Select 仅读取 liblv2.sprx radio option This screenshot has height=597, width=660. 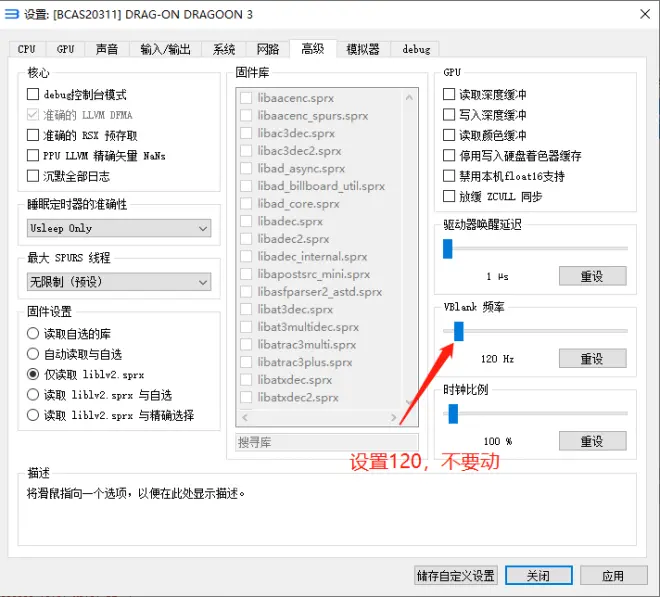tap(33, 374)
